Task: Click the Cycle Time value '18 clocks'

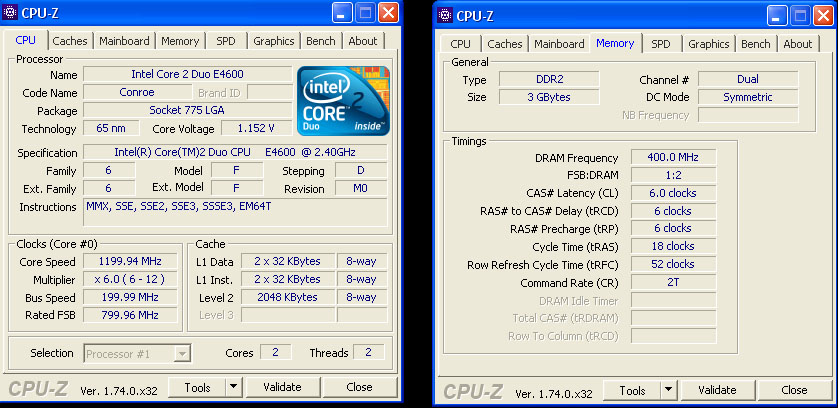Action: tap(673, 247)
